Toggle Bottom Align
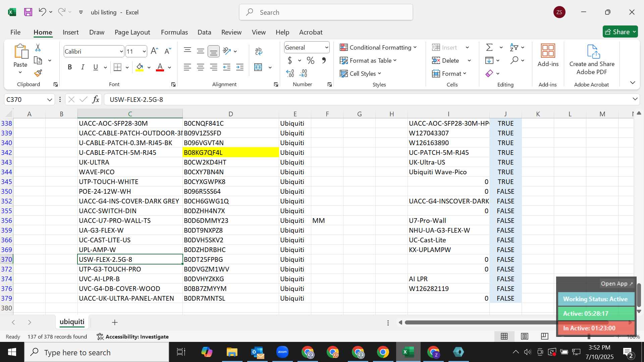 (x=214, y=51)
